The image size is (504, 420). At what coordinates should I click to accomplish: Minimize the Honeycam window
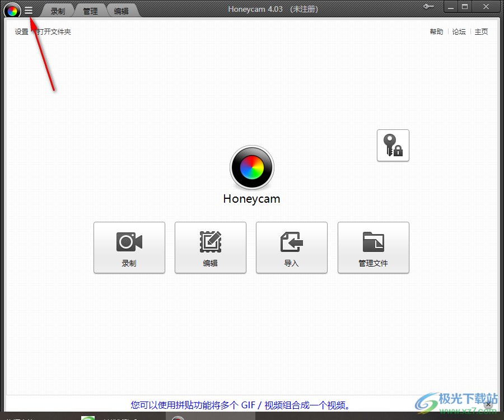[451, 7]
